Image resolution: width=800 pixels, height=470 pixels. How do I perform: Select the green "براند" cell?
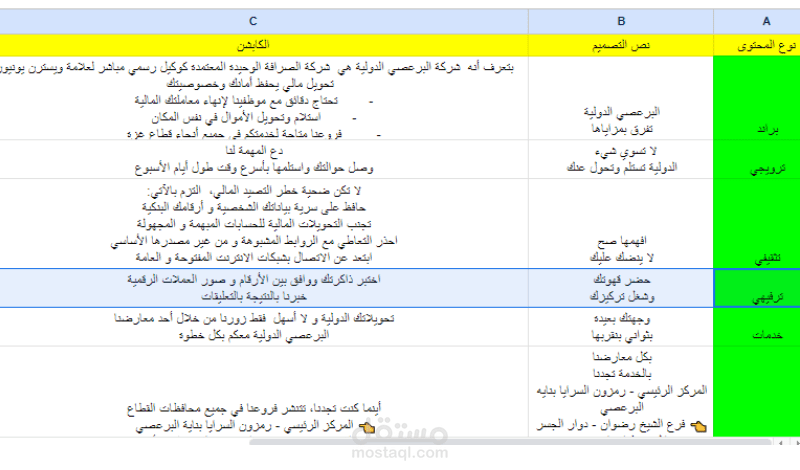click(757, 98)
